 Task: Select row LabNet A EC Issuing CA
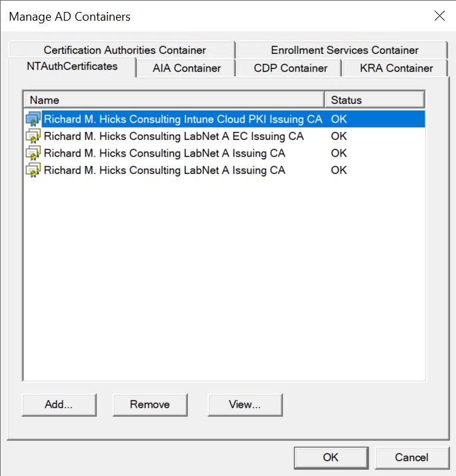click(225, 136)
